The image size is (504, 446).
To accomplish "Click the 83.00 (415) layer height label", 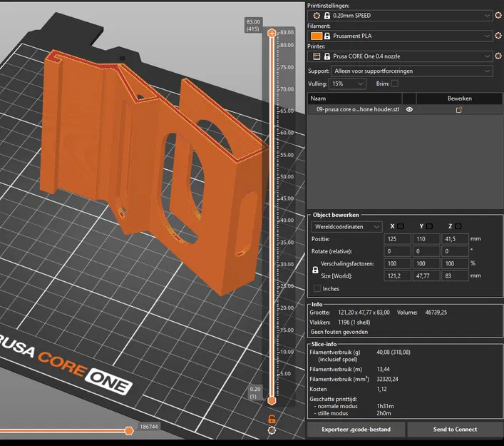I will click(x=253, y=25).
